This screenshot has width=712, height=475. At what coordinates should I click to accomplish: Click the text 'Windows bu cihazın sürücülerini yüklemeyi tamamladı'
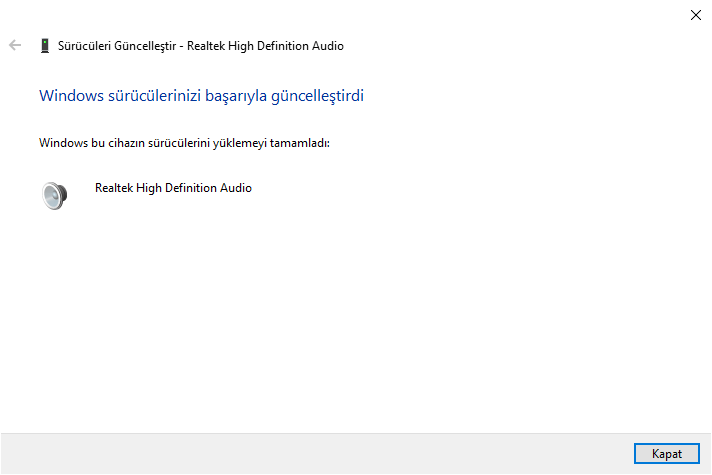click(184, 143)
